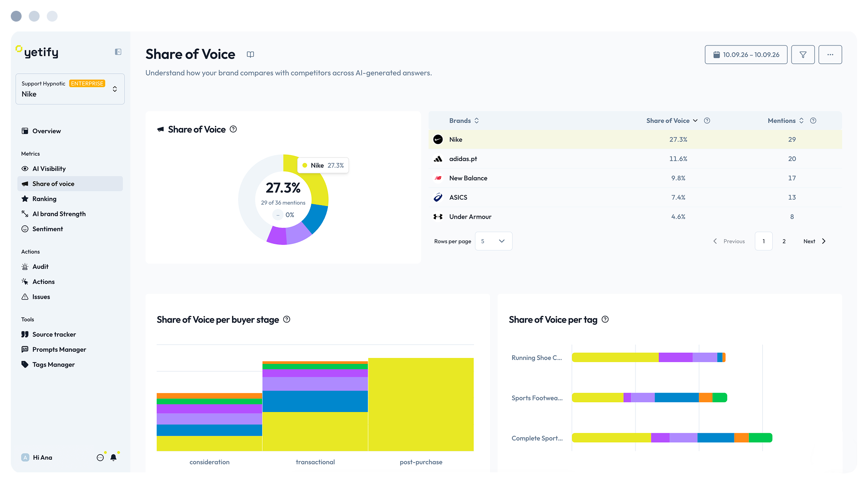Select the New Balance brand row
Image resolution: width=868 pixels, height=484 pixels.
click(x=635, y=178)
